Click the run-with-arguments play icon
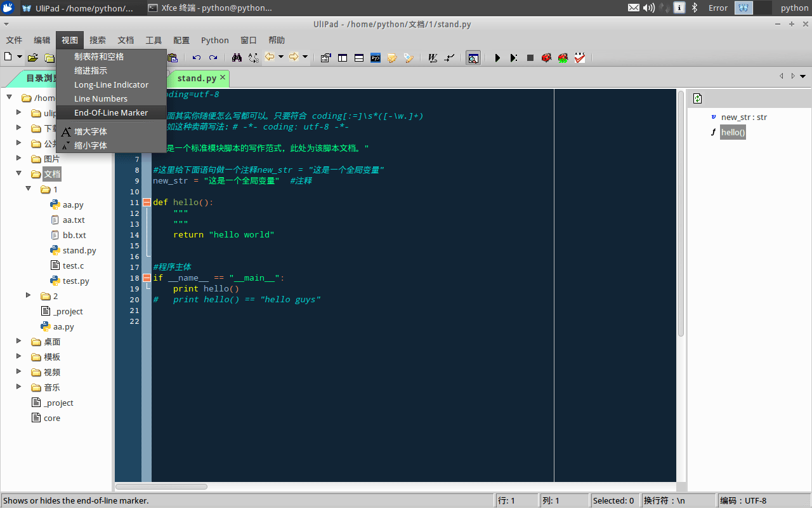Screen dimensions: 812x508 [x=514, y=58]
